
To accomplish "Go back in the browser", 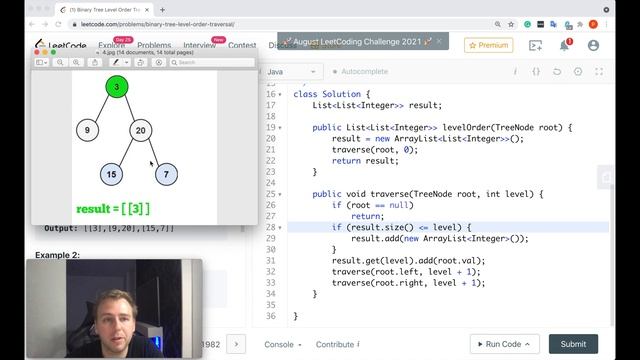I will pyautogui.click(x=32, y=24).
